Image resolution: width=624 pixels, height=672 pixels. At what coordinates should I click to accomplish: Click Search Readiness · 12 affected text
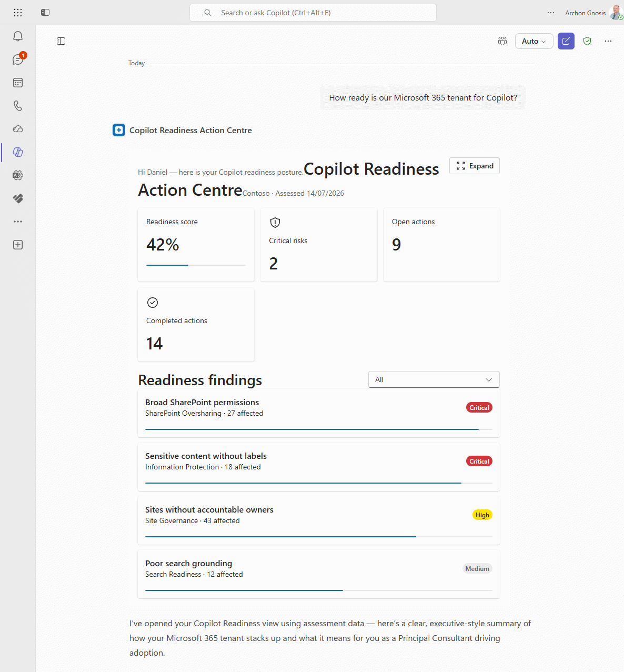tap(194, 575)
